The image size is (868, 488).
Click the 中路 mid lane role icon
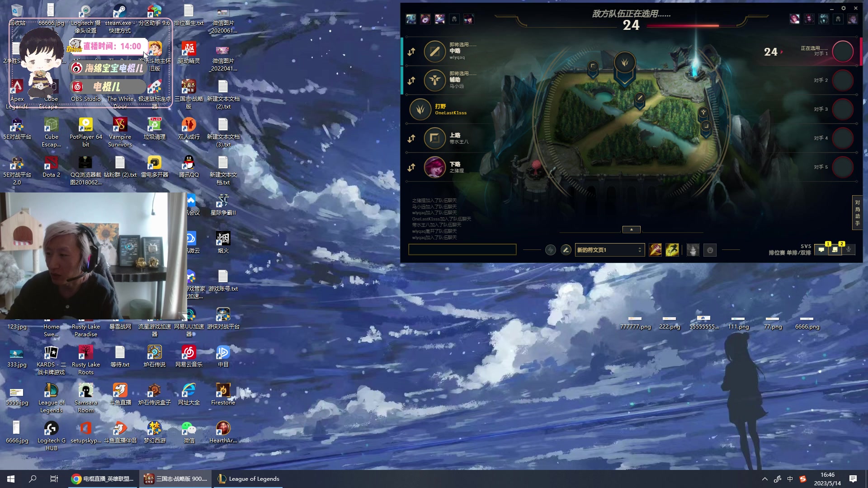(x=434, y=52)
